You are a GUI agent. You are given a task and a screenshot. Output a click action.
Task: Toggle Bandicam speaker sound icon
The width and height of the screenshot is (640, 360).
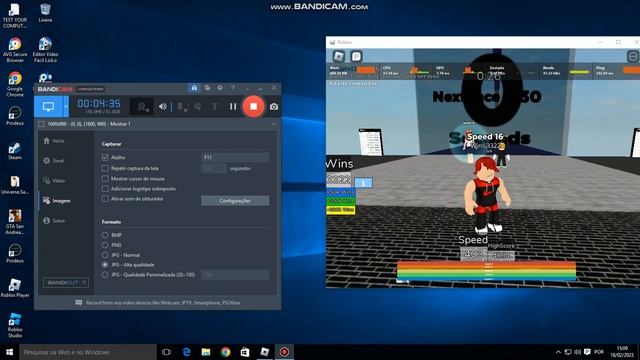click(162, 107)
